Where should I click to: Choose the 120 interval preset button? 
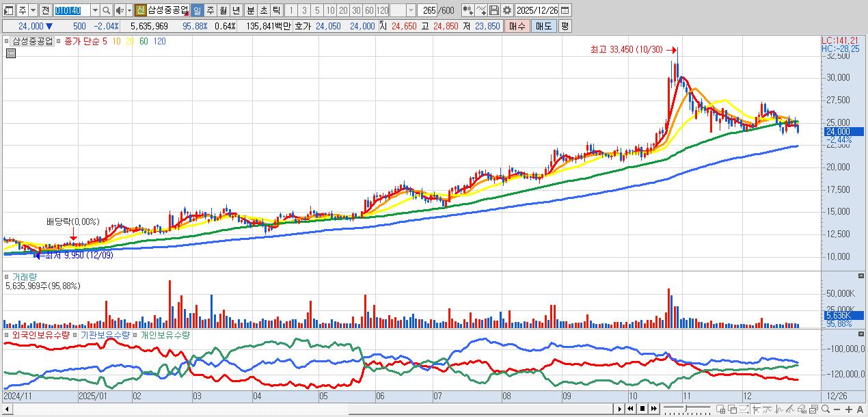(382, 10)
